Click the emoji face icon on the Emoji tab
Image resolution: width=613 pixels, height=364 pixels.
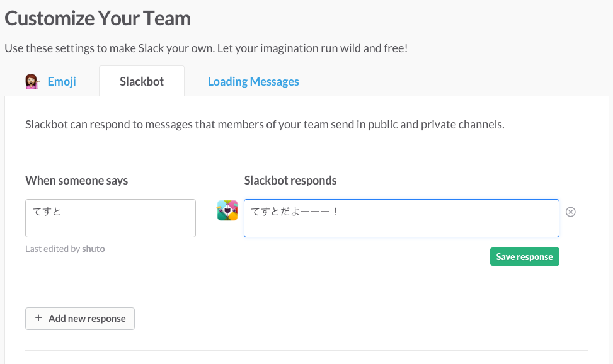(x=32, y=81)
